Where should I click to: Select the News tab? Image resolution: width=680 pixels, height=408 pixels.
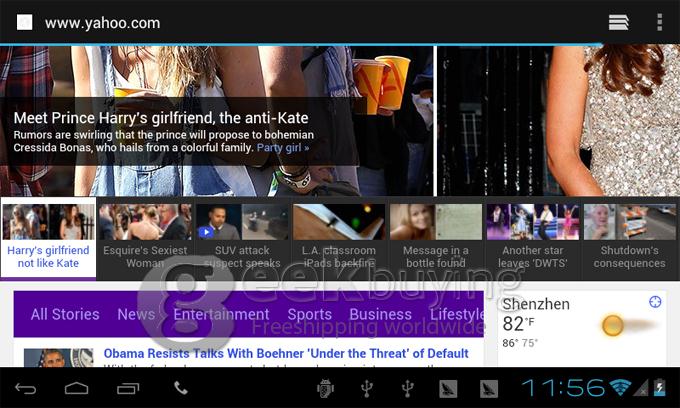(136, 314)
